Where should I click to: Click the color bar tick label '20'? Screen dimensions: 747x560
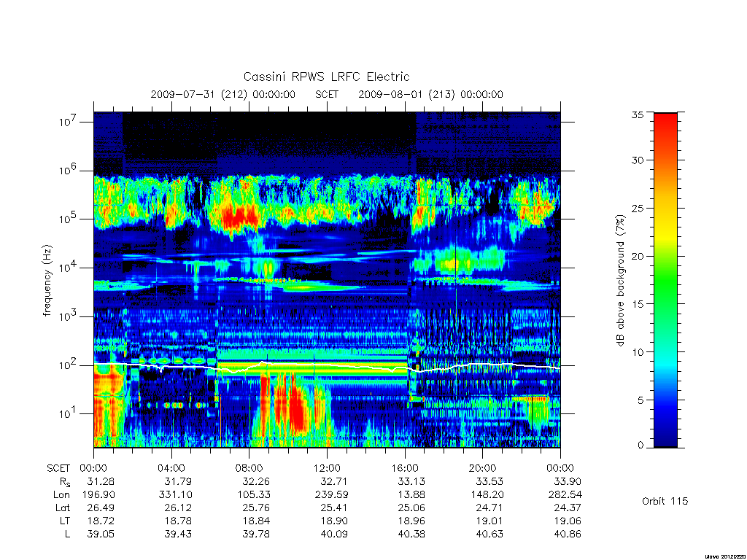638,256
